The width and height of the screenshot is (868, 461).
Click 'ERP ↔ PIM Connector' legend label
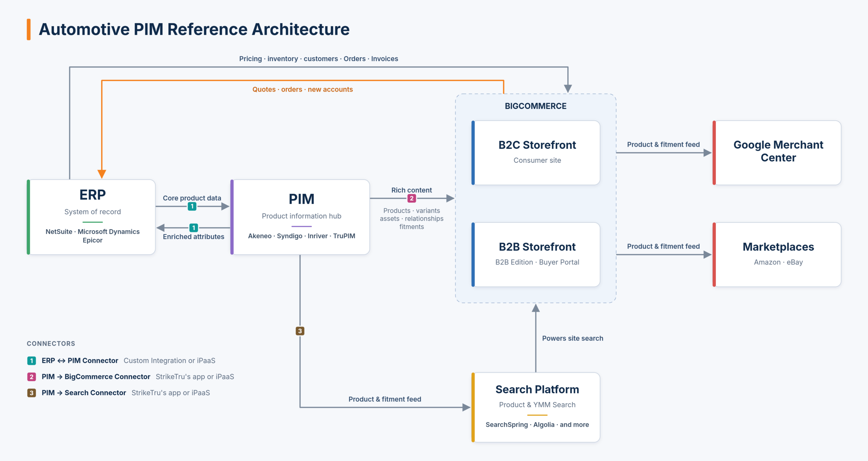point(80,361)
